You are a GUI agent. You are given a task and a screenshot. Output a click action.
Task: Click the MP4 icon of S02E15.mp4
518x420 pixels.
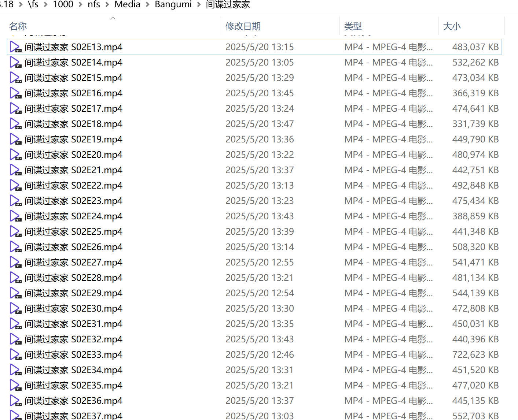click(15, 78)
